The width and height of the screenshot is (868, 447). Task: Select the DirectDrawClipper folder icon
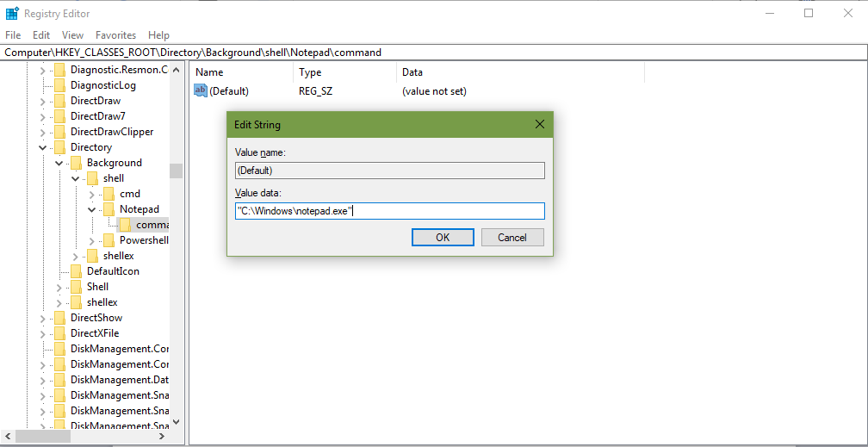60,132
